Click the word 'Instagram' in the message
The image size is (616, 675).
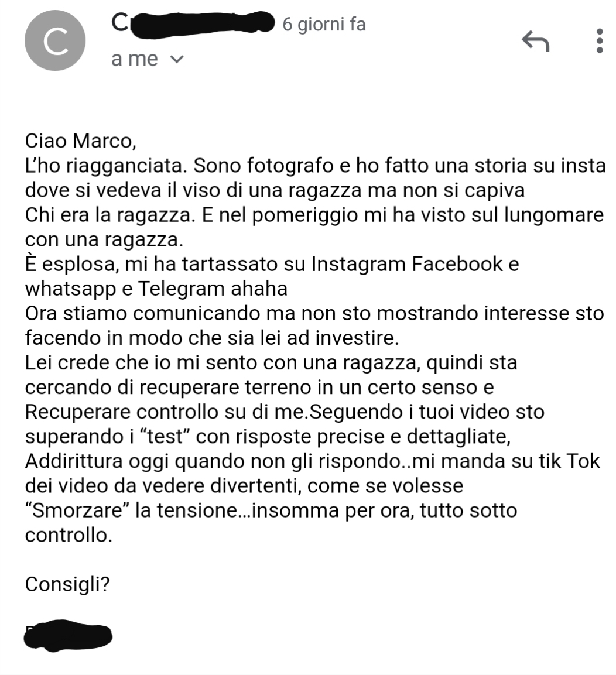click(x=358, y=264)
